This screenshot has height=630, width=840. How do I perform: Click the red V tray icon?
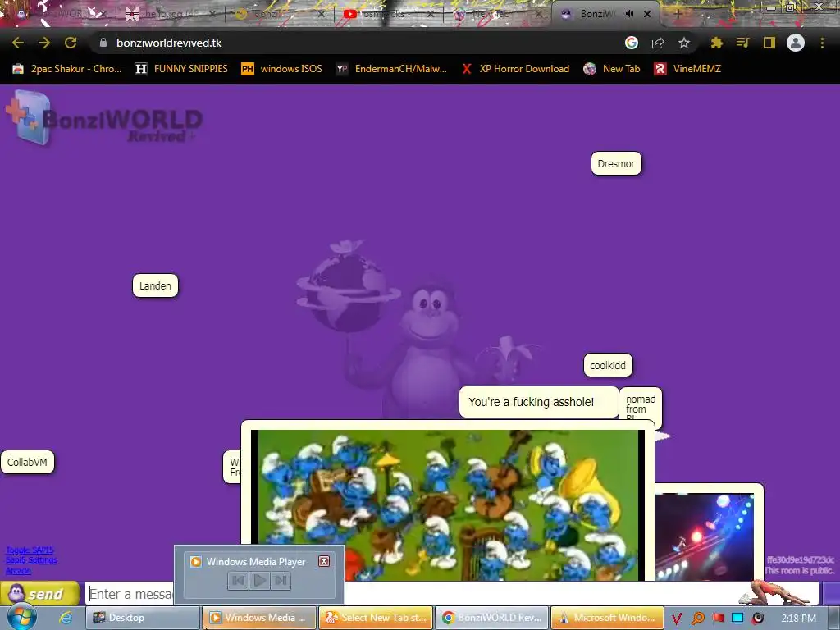click(x=677, y=619)
